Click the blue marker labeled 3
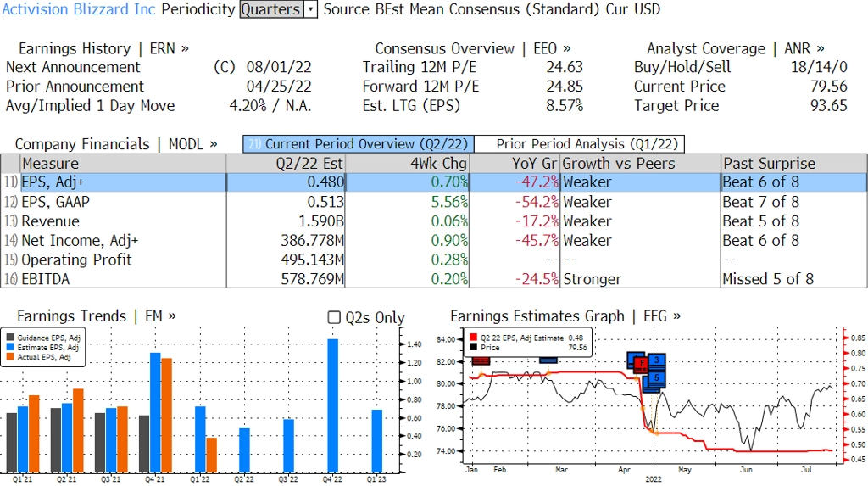 point(657,360)
